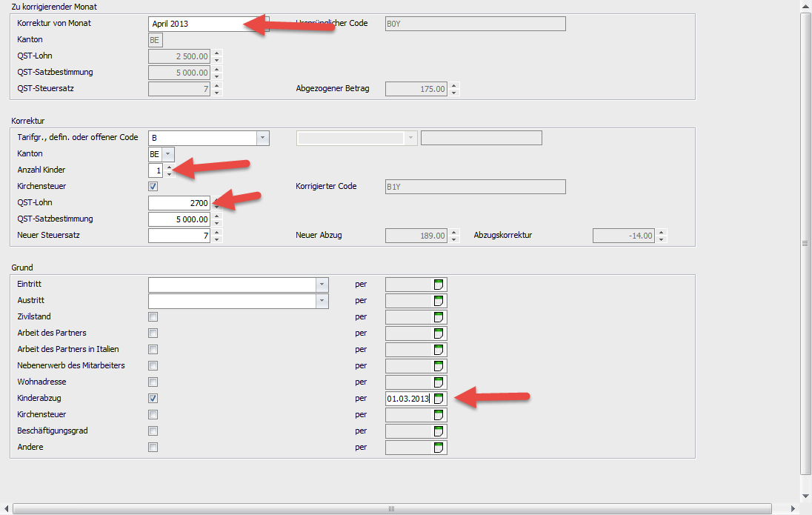Expand the Eintritt reason dropdown
The width and height of the screenshot is (812, 515).
click(x=322, y=285)
